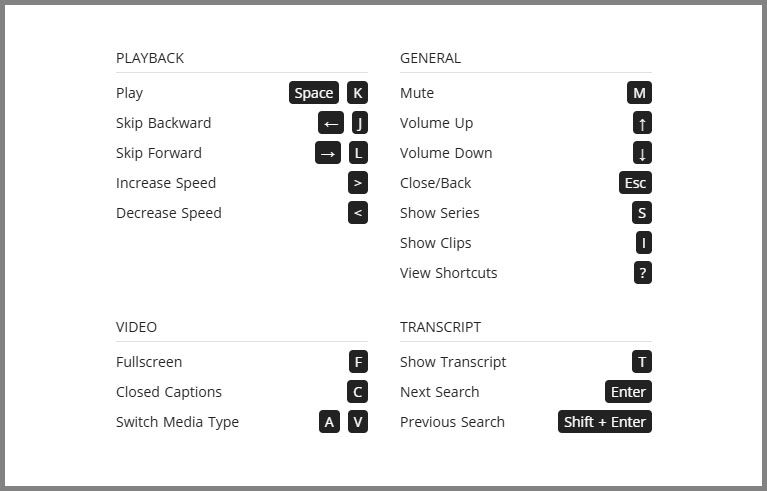The image size is (767, 491).
Task: Click the > key for Increase Speed
Action: coord(358,183)
